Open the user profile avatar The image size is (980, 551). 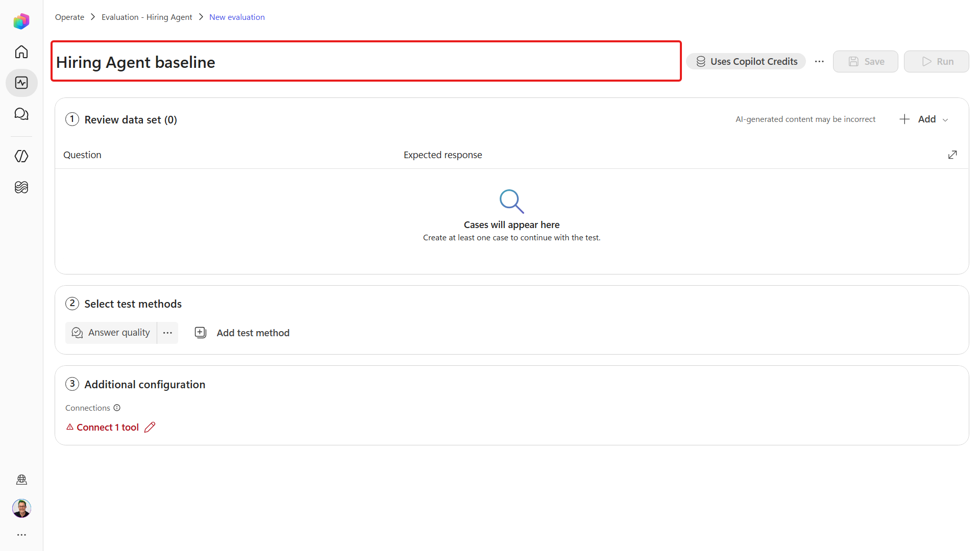pyautogui.click(x=21, y=508)
